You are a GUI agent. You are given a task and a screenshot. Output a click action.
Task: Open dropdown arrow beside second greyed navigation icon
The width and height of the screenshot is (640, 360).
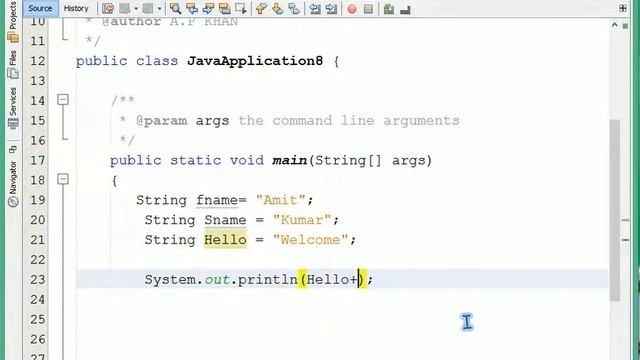pyautogui.click(x=160, y=9)
